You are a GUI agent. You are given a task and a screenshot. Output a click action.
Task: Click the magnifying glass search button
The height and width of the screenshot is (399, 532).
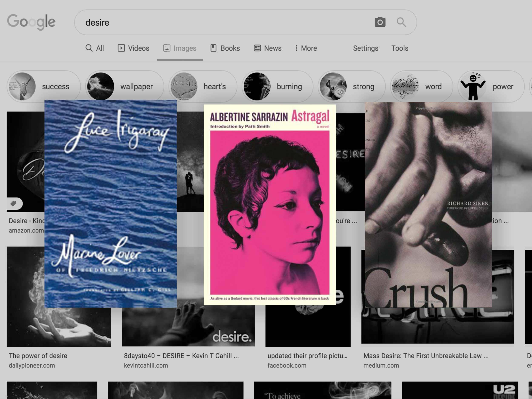click(401, 22)
